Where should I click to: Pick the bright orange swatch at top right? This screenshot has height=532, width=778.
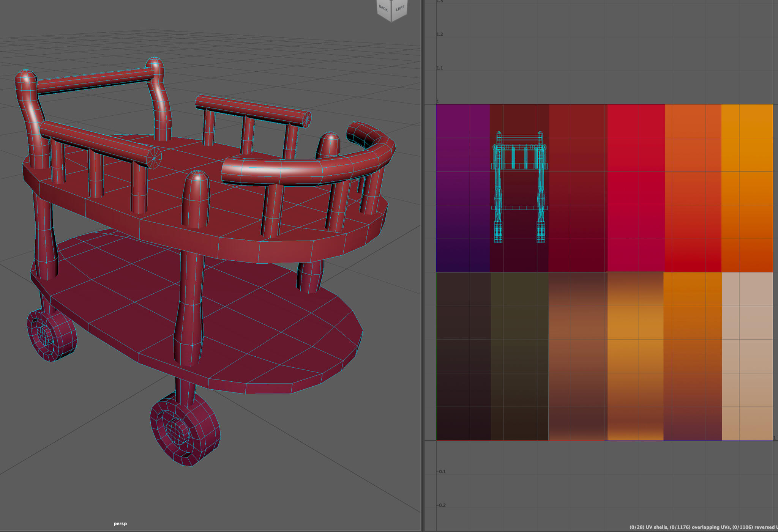click(x=747, y=188)
